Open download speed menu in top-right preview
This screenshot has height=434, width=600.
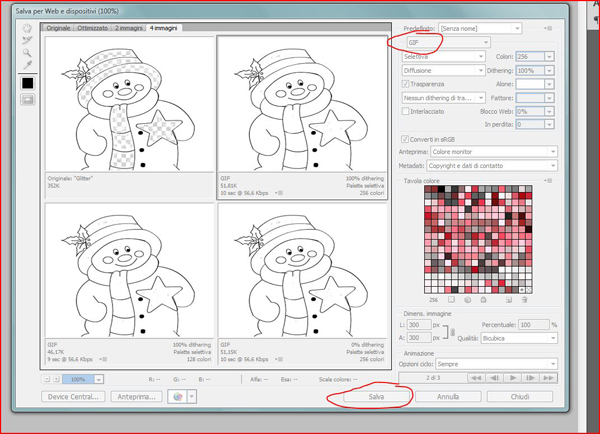[x=279, y=193]
